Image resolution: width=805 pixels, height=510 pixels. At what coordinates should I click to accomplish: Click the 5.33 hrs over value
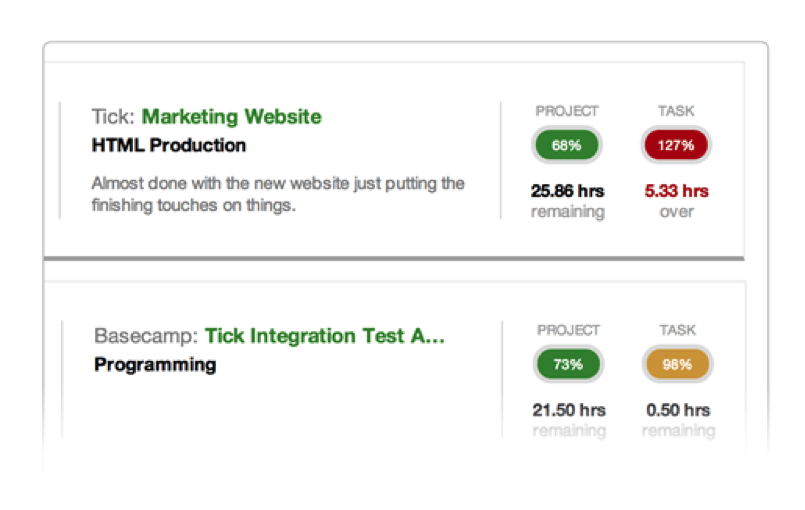[x=677, y=201]
